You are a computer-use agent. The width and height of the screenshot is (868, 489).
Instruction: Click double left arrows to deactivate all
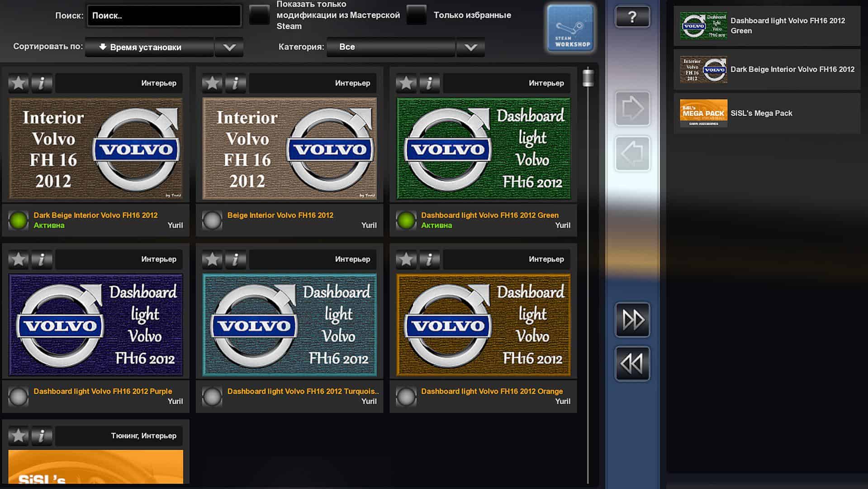point(632,364)
